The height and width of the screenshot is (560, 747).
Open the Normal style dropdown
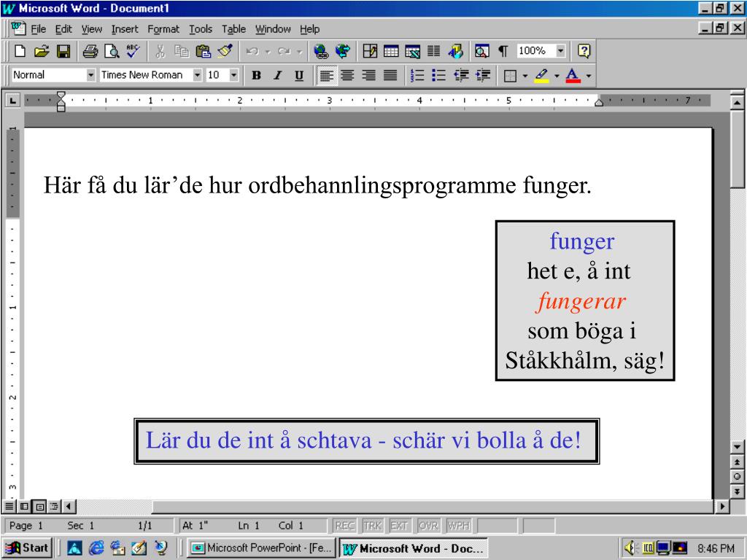90,75
